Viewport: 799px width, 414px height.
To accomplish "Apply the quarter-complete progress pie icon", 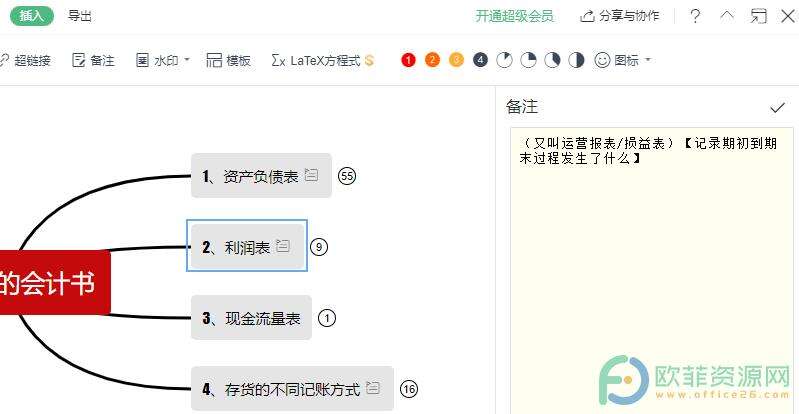I will click(528, 61).
